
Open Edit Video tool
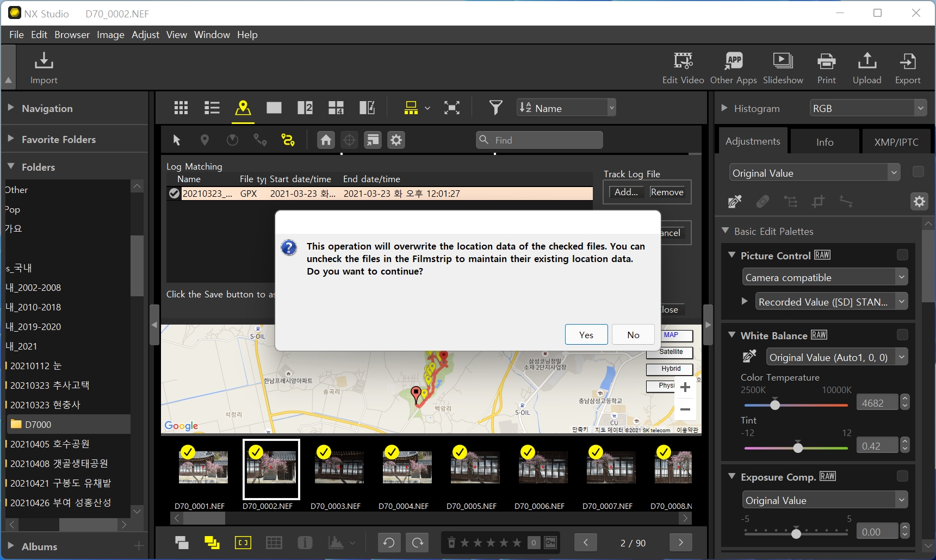[x=683, y=61]
